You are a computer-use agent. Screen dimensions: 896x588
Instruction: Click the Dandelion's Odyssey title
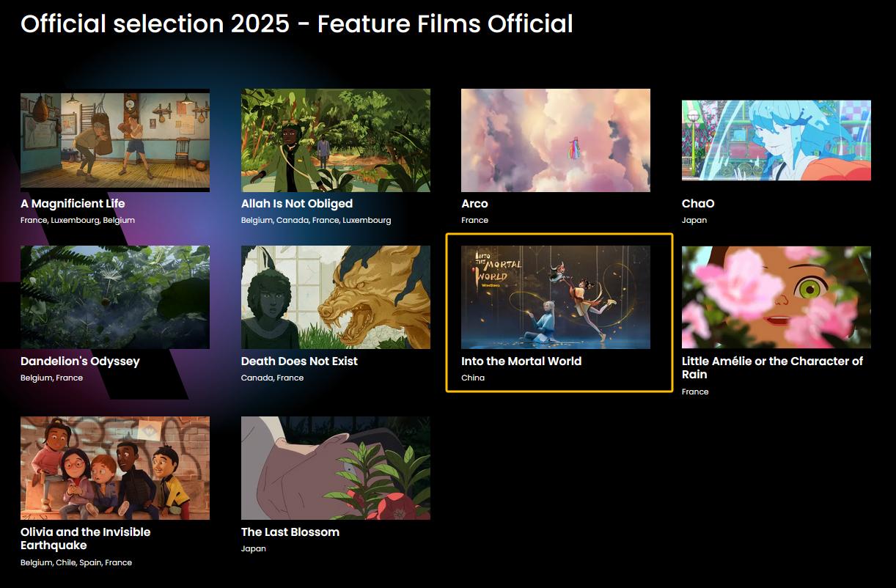point(80,361)
